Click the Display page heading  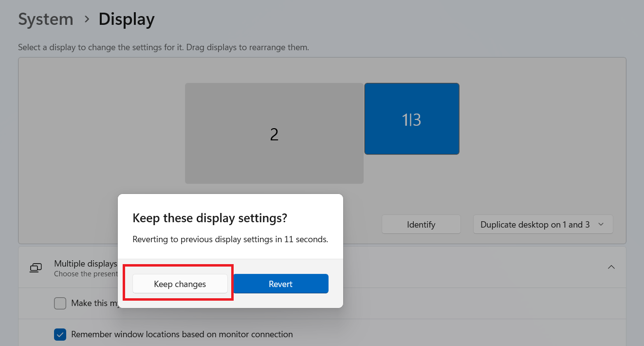[127, 19]
